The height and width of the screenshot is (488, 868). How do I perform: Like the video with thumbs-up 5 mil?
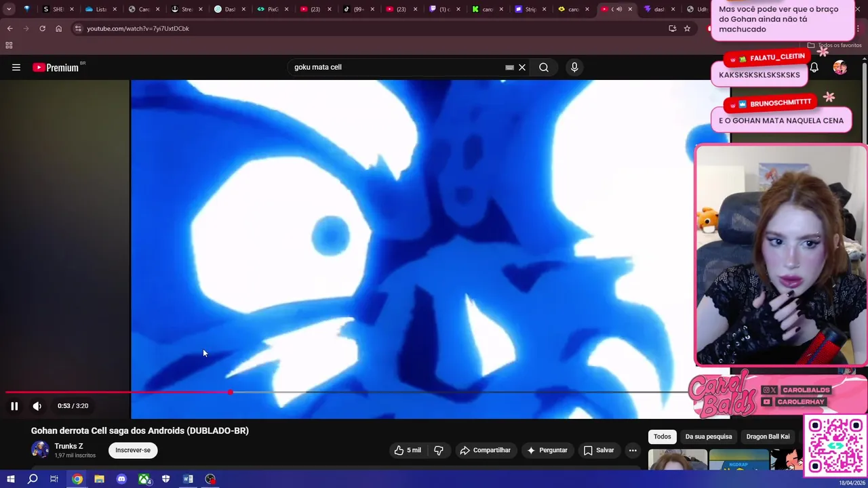pyautogui.click(x=408, y=450)
